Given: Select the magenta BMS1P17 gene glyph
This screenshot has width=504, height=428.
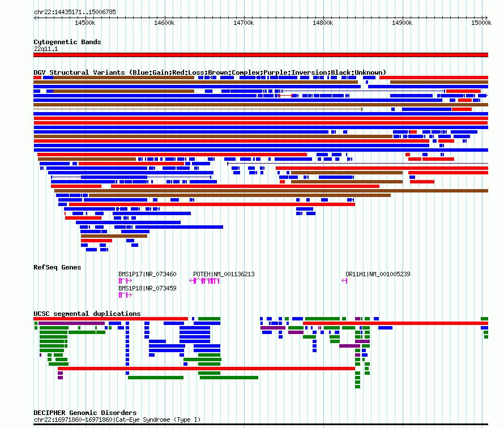Looking at the screenshot, I should [x=125, y=281].
